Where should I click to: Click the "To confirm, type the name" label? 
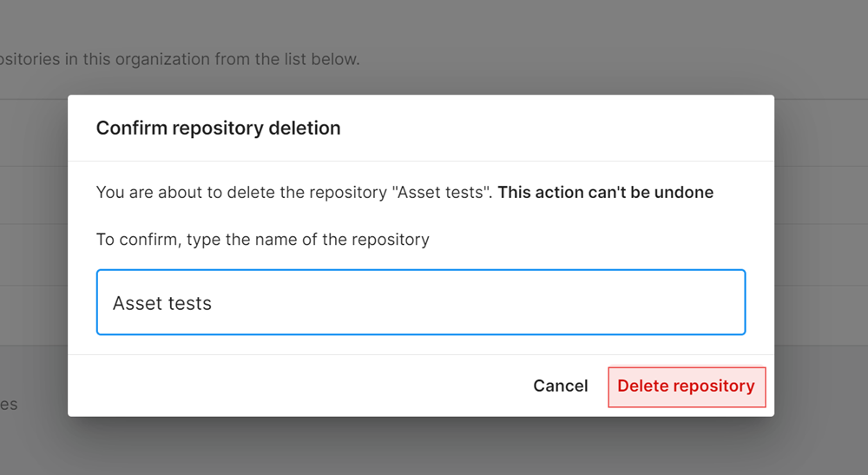(x=262, y=240)
